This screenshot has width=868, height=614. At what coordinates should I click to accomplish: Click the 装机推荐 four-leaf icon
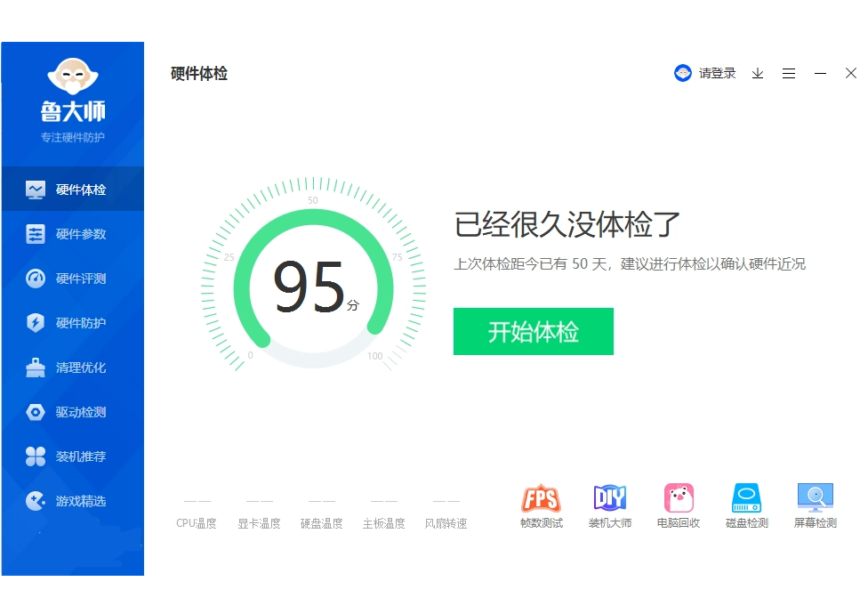(36, 456)
